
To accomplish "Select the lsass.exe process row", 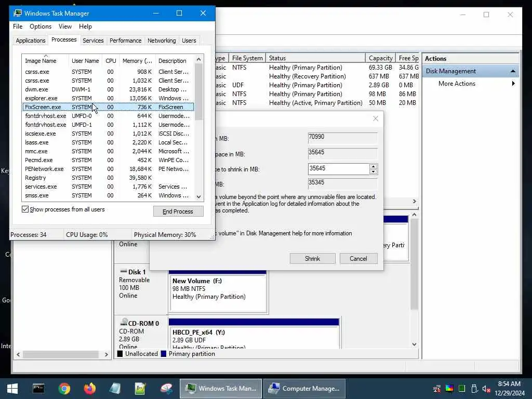I will tap(108, 142).
